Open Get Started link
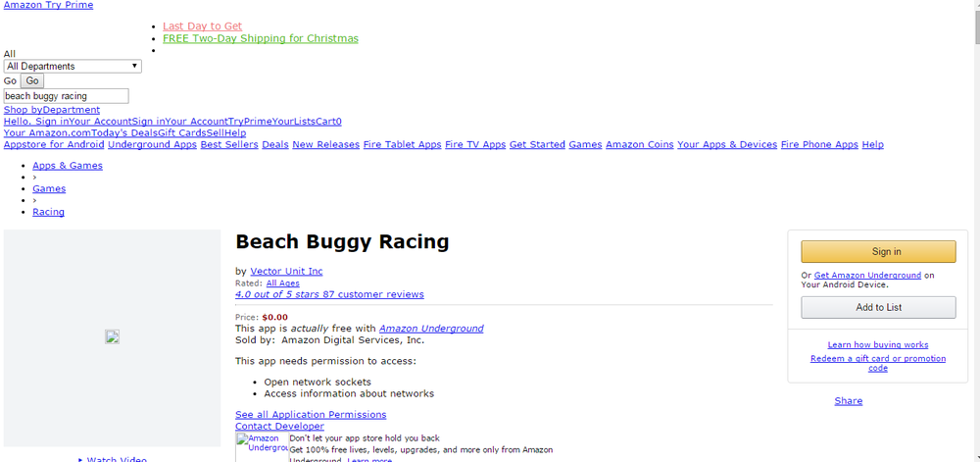The width and height of the screenshot is (980, 462). [537, 144]
